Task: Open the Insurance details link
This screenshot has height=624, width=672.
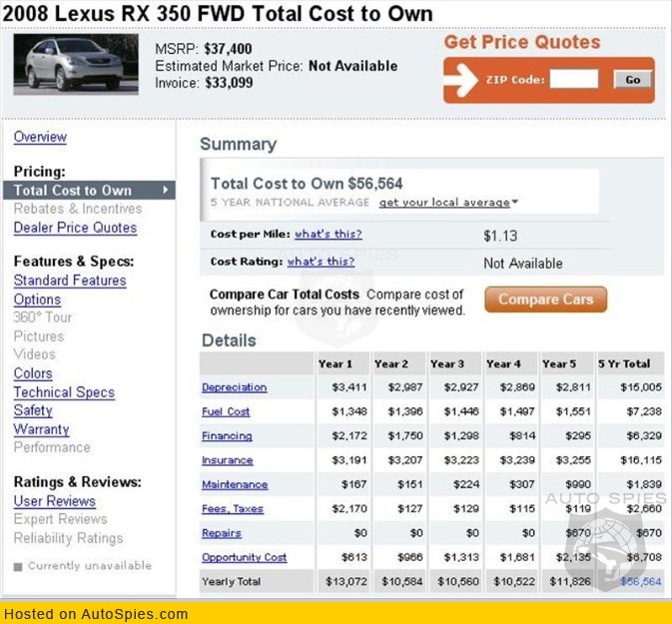Action: 228,460
